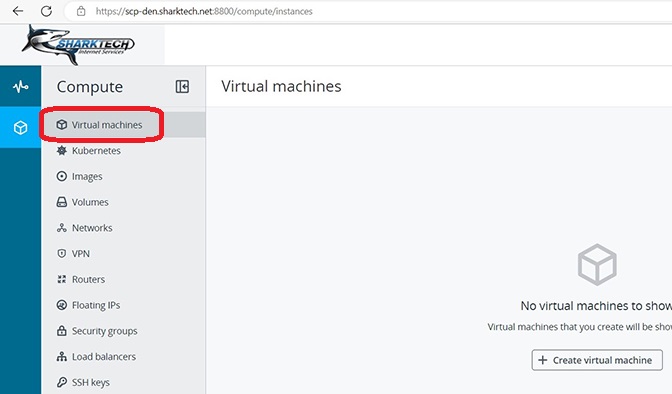Image resolution: width=672 pixels, height=394 pixels.
Task: Open Kubernetes in the sidebar
Action: (123, 150)
